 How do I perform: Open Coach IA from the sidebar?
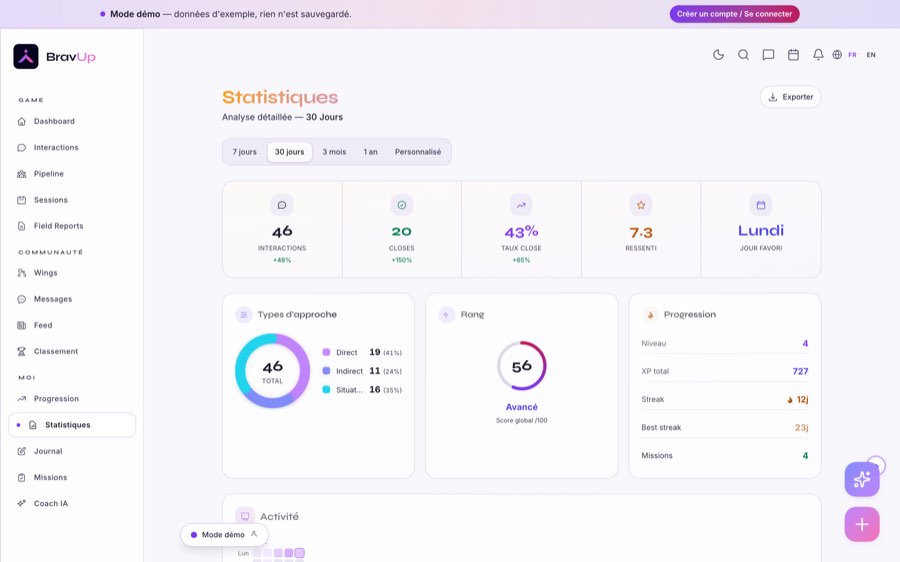pos(72,503)
